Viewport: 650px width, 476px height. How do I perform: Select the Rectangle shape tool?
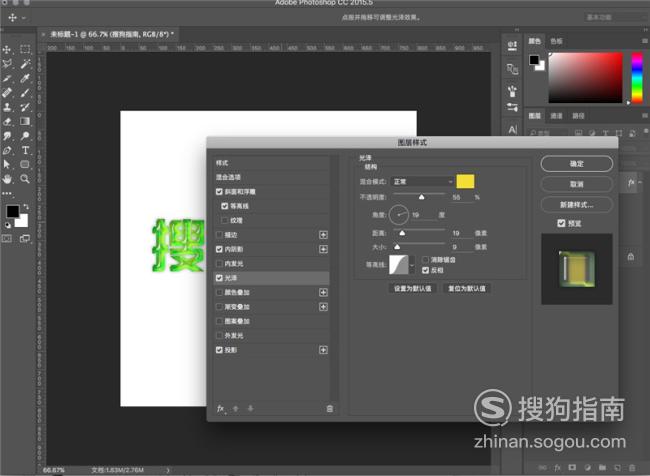coord(25,164)
